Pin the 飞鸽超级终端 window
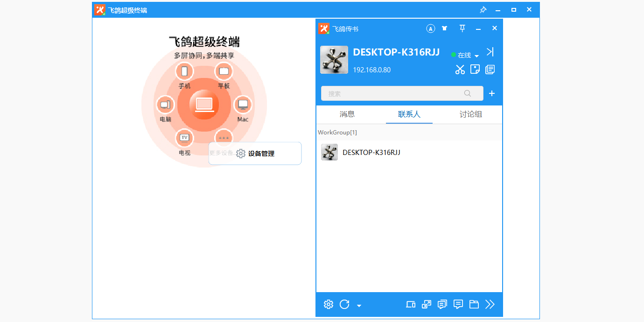Screen dimensions: 644x322 click(x=483, y=10)
